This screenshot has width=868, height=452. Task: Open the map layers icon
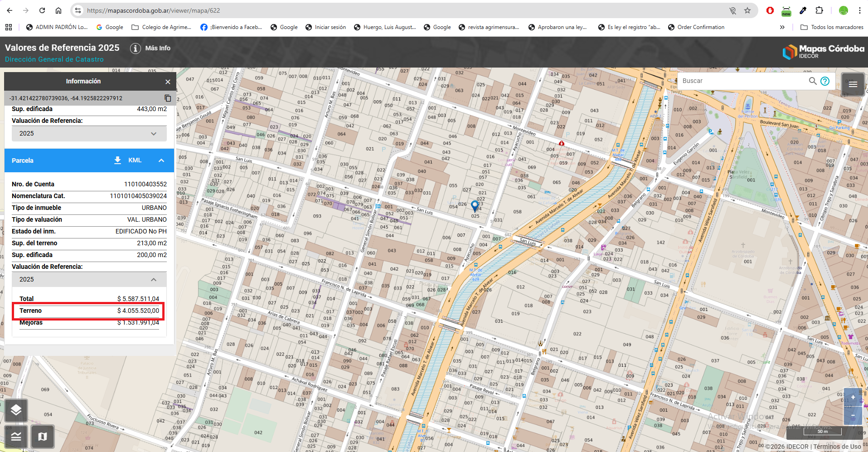(x=16, y=410)
